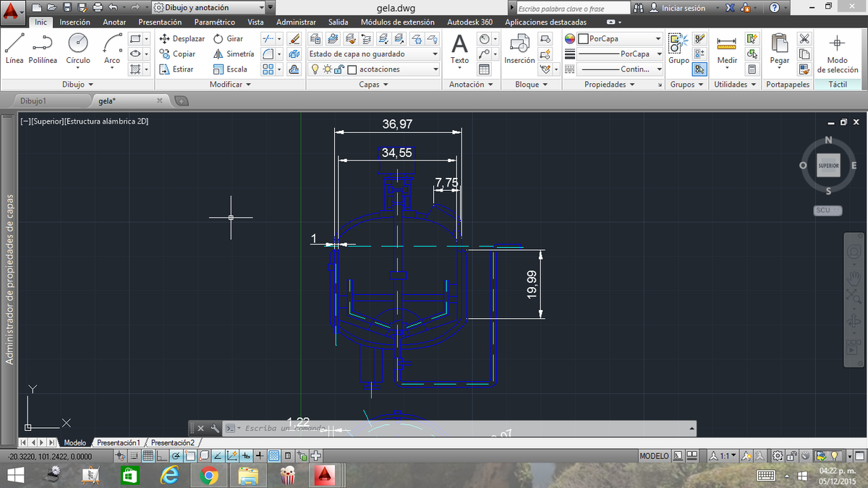Click the acotaciones layer color swatch
Screen dimensions: 868x488
pyautogui.click(x=352, y=69)
